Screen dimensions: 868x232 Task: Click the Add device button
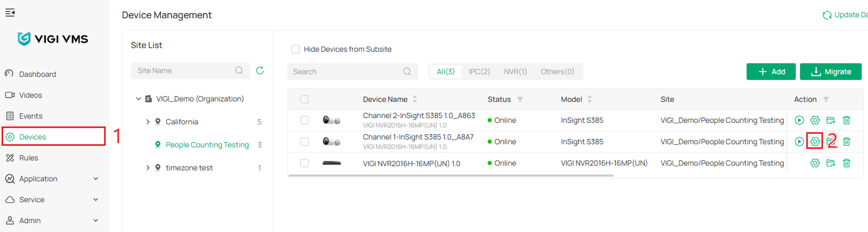point(771,72)
